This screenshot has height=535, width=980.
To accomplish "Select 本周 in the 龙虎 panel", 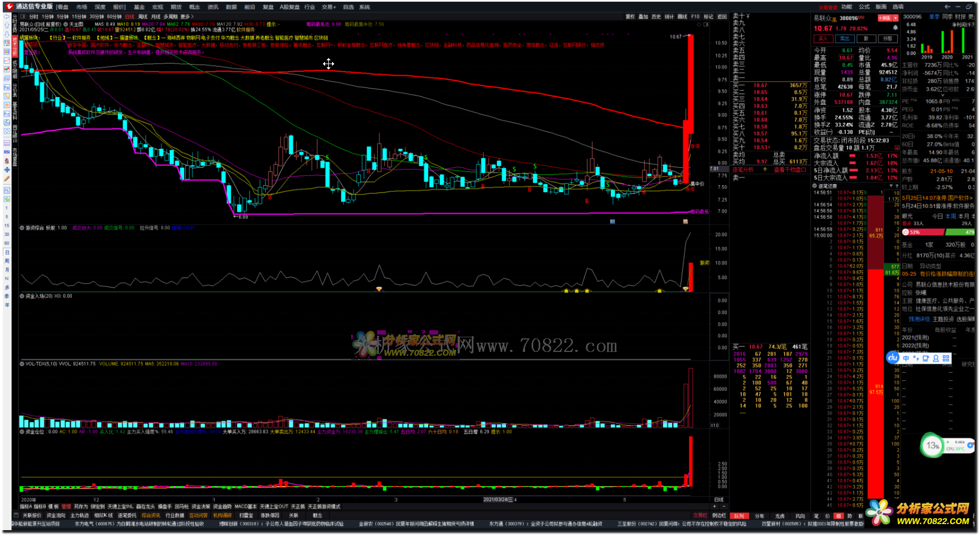I will tap(951, 216).
